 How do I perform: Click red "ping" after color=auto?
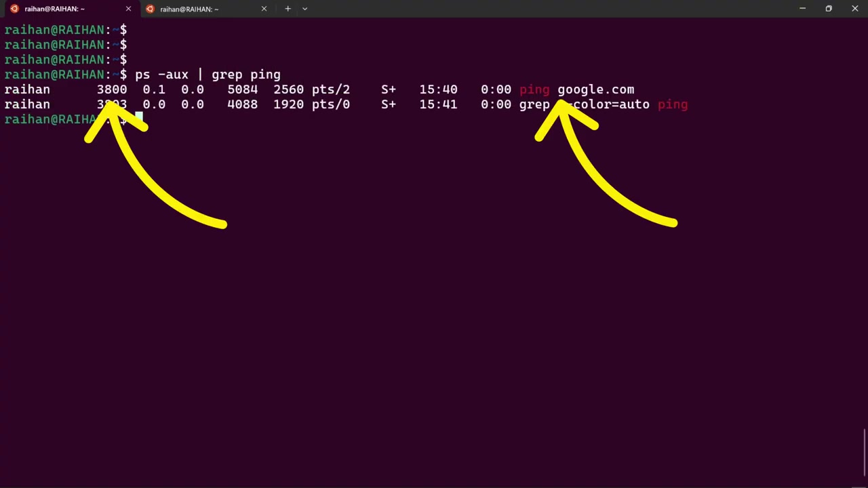(x=673, y=105)
